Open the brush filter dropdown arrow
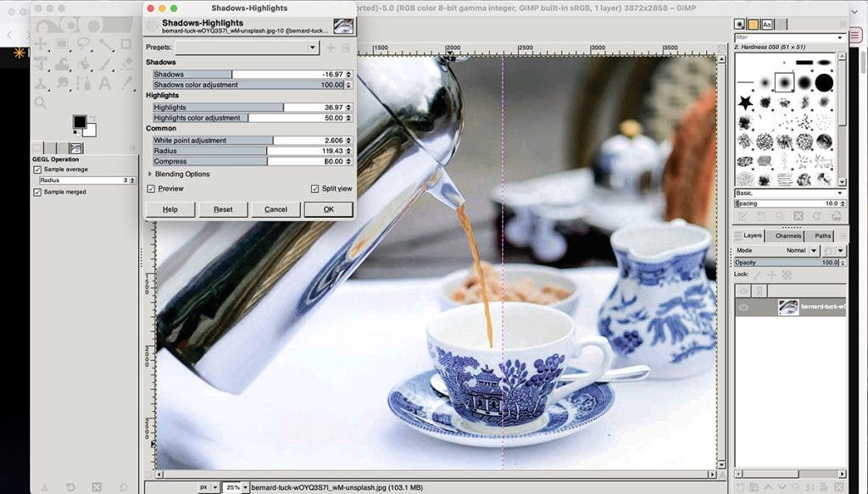Screen dimensions: 868x494 (x=840, y=37)
